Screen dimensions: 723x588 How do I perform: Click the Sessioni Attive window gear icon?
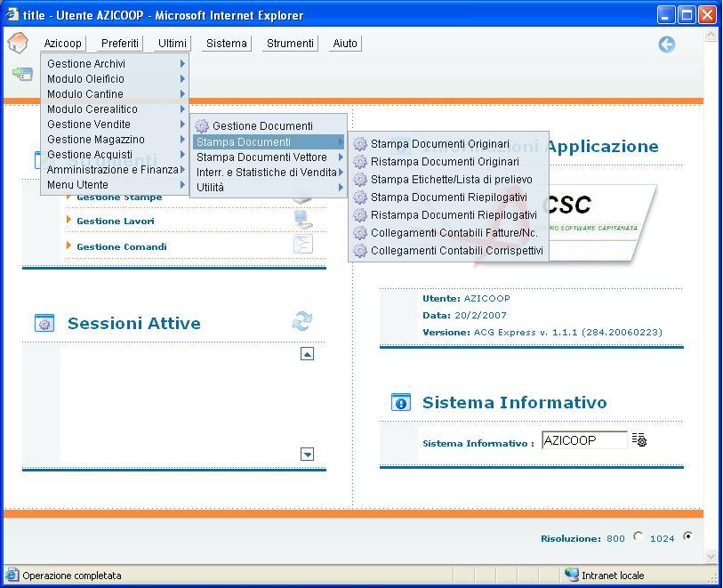44,323
